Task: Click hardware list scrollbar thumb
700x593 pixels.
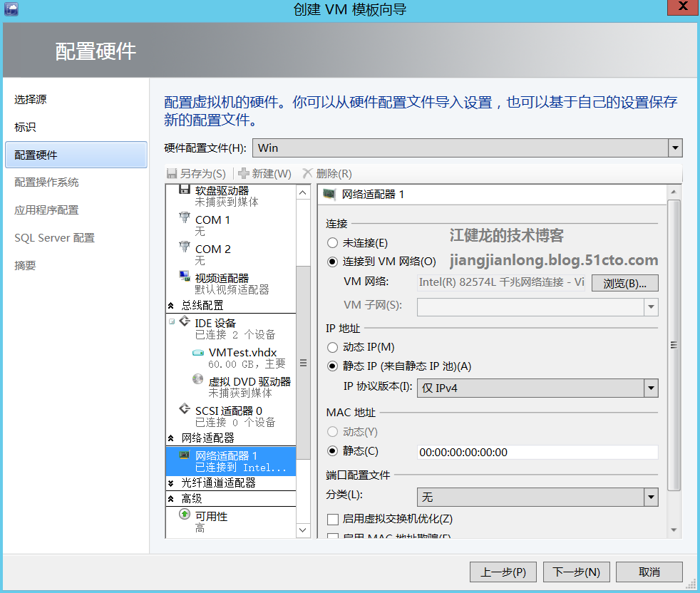Action: click(303, 363)
